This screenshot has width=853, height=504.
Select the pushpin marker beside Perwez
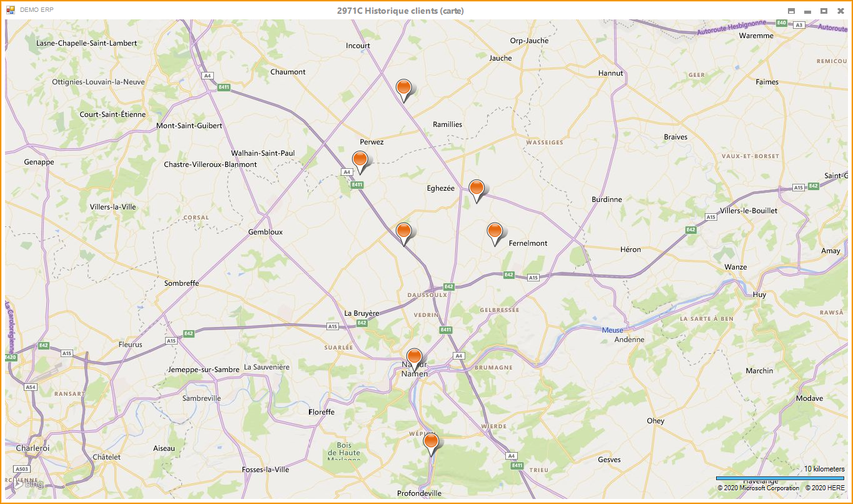pyautogui.click(x=360, y=160)
